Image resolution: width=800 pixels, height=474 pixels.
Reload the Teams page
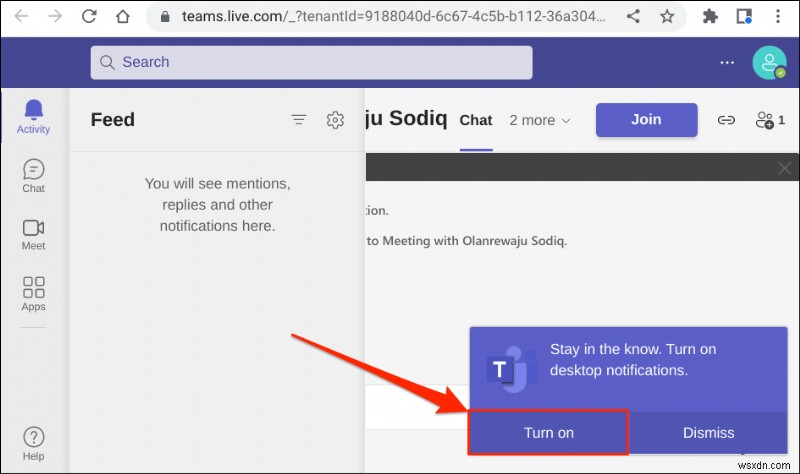point(89,17)
